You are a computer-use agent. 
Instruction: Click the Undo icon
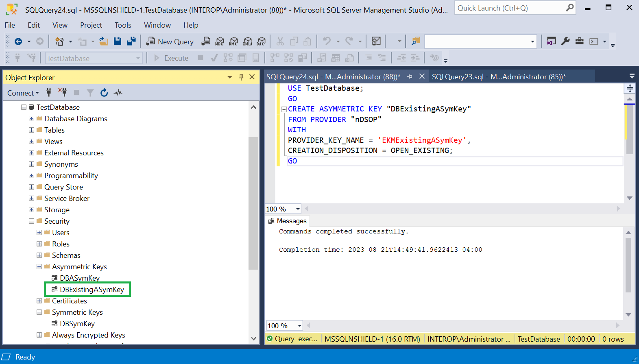tap(327, 41)
